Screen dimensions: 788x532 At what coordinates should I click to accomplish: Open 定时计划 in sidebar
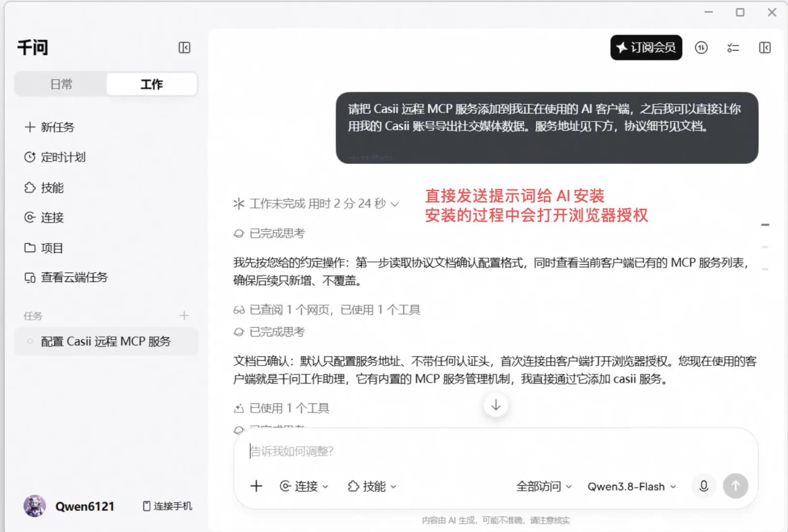(x=55, y=157)
